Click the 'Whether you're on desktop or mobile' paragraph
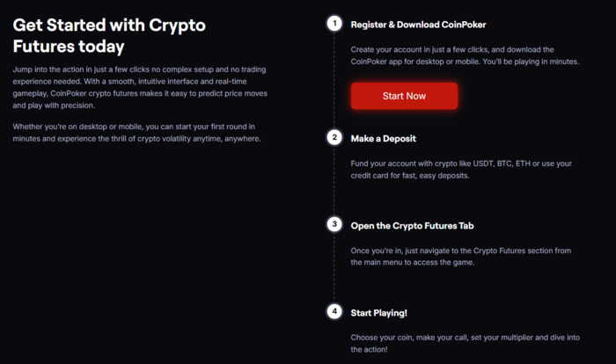This screenshot has width=616, height=364. click(x=136, y=133)
